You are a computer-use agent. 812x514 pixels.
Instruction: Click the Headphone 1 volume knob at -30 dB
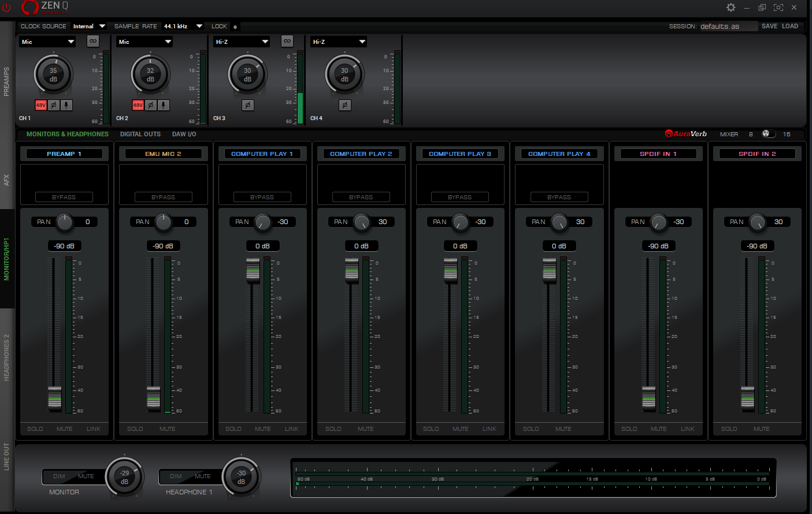point(241,477)
